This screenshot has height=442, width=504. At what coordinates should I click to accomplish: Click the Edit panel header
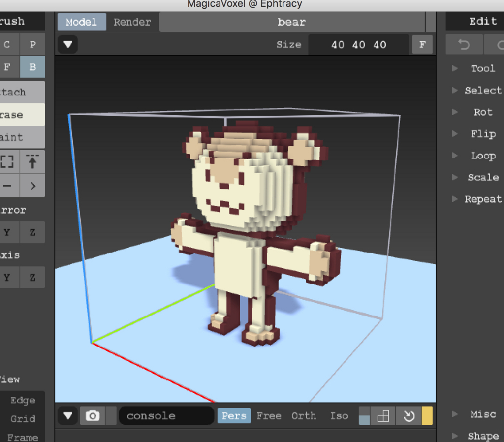476,21
